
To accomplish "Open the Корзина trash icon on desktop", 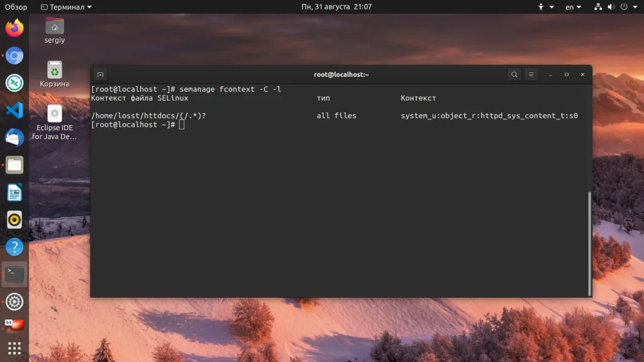I will click(x=55, y=74).
